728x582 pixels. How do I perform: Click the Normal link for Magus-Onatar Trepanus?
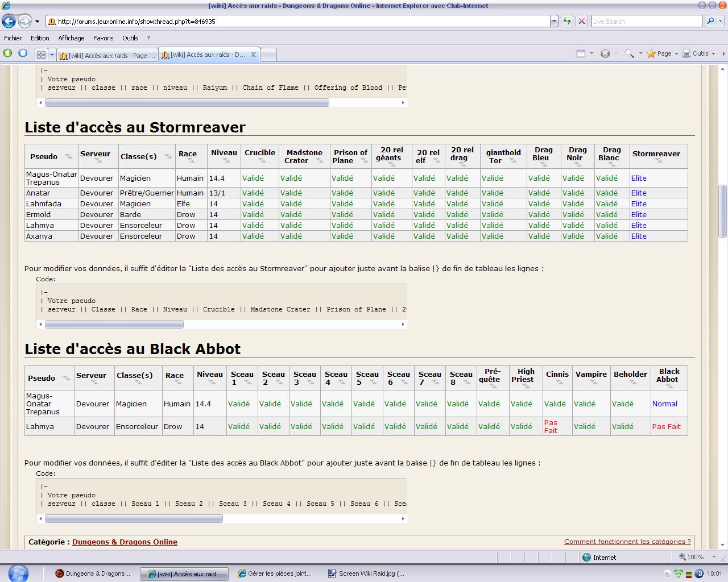click(x=664, y=404)
